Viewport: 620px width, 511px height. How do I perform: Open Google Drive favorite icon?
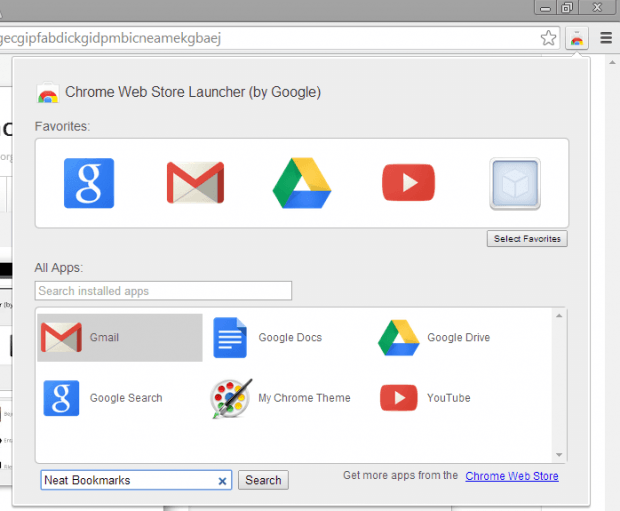pos(302,183)
